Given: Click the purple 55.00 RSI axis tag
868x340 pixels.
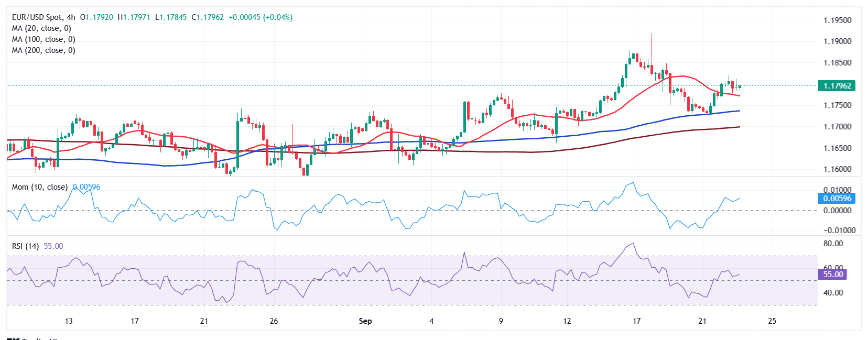Looking at the screenshot, I should (832, 275).
